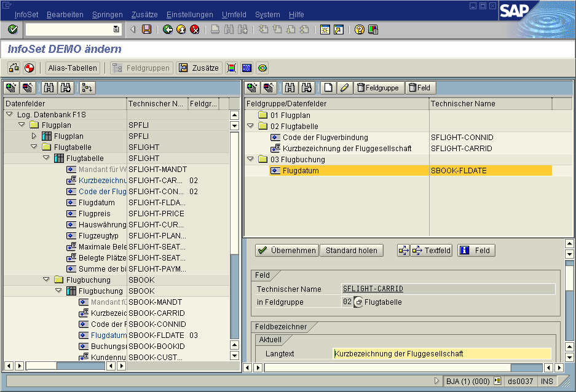The height and width of the screenshot is (392, 576).
Task: Open the Help question mark icon
Action: click(x=360, y=29)
